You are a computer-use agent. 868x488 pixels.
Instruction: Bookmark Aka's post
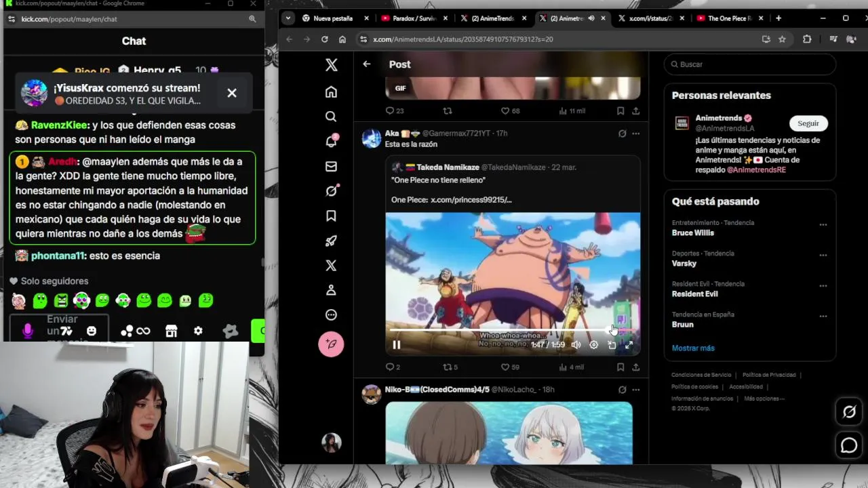pos(620,367)
